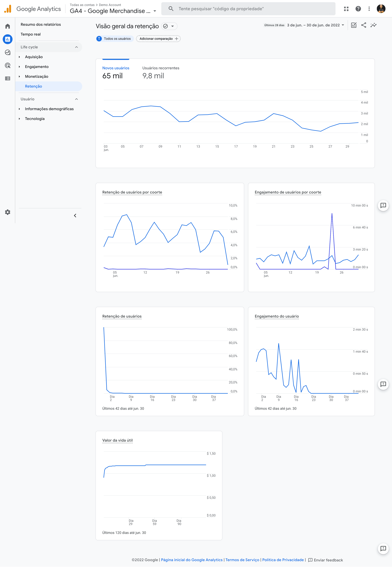Open the Termos de Serviço link
This screenshot has width=392, height=567.
pos(242,560)
